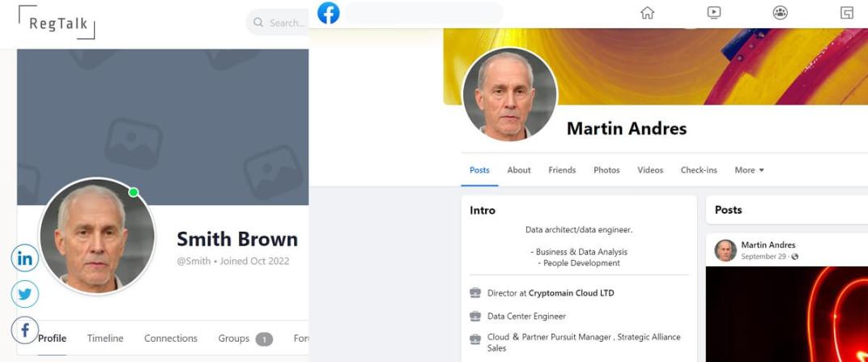Open the Photos tab
This screenshot has width=868, height=362.
point(606,170)
